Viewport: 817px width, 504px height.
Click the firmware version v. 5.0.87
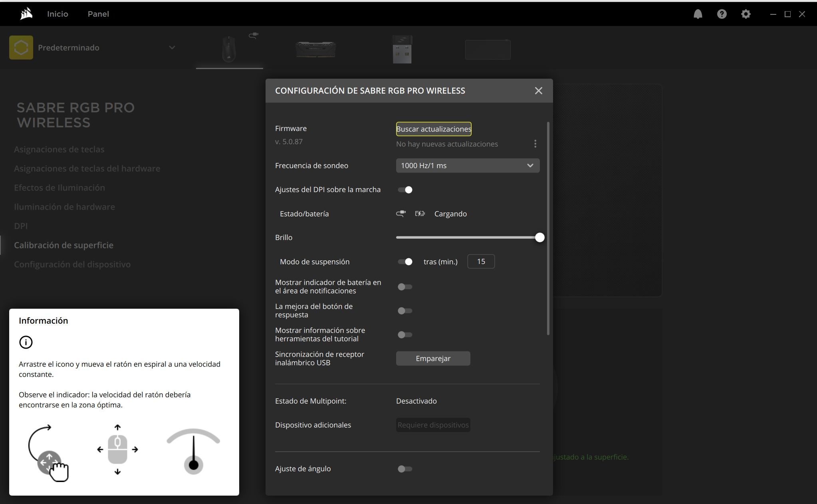point(289,142)
